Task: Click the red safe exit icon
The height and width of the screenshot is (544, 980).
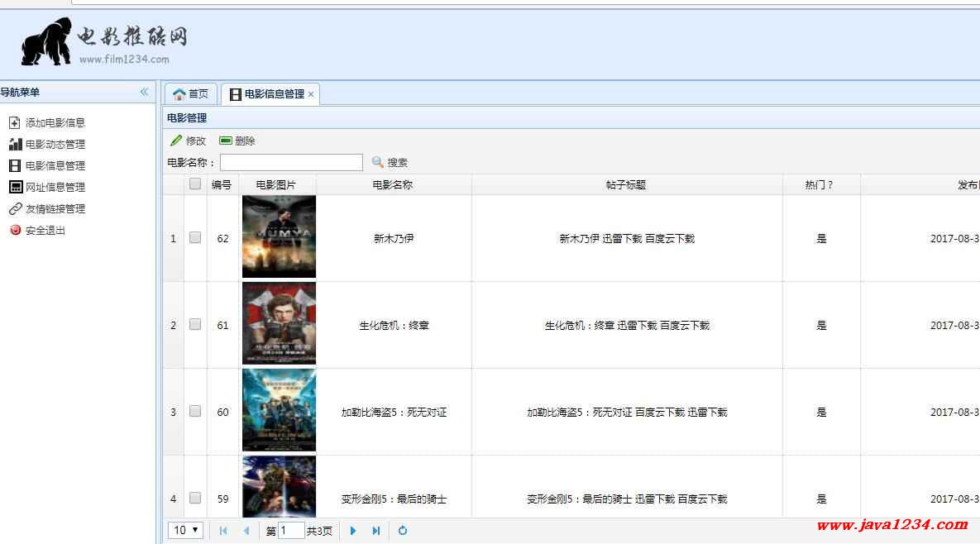Action: pos(16,230)
